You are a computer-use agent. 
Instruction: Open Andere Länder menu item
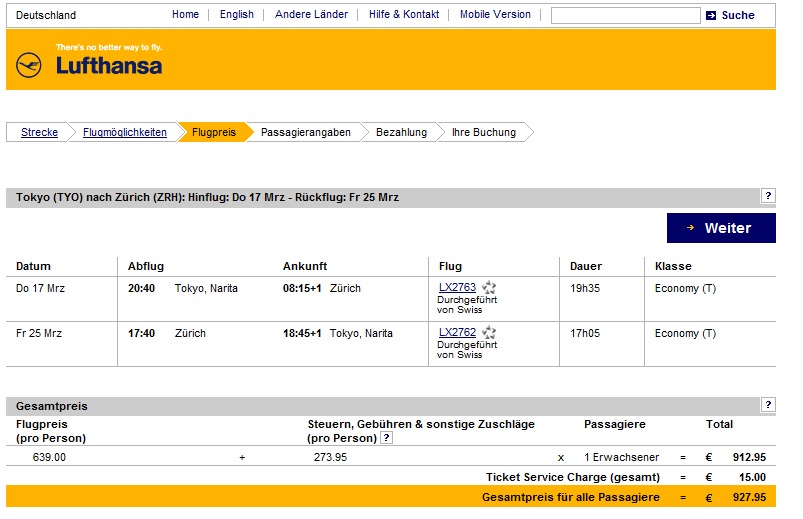click(311, 15)
